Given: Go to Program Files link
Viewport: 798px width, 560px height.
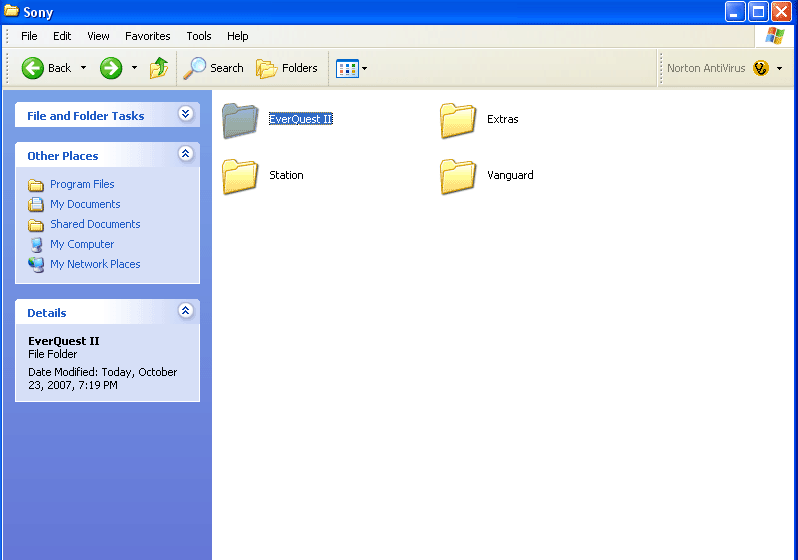Looking at the screenshot, I should (82, 184).
